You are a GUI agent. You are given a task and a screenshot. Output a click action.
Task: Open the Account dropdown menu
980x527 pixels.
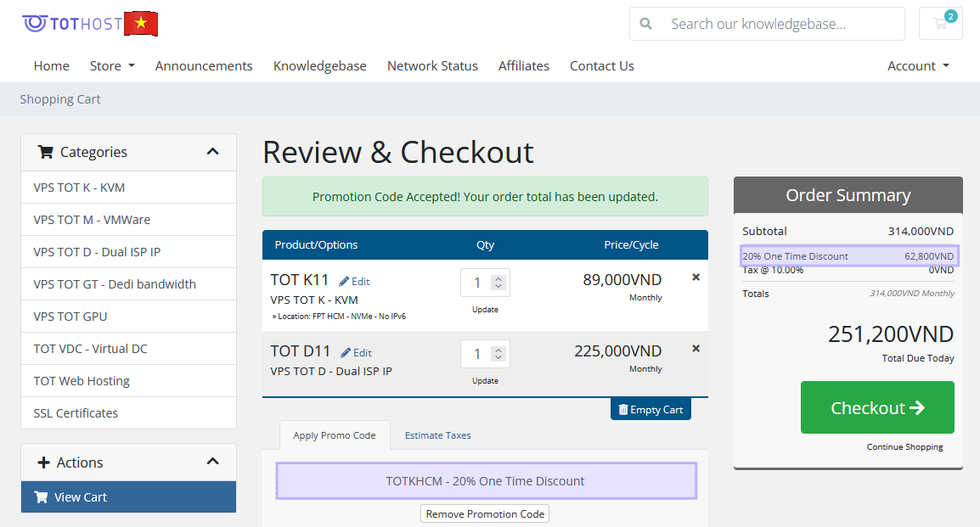point(918,66)
